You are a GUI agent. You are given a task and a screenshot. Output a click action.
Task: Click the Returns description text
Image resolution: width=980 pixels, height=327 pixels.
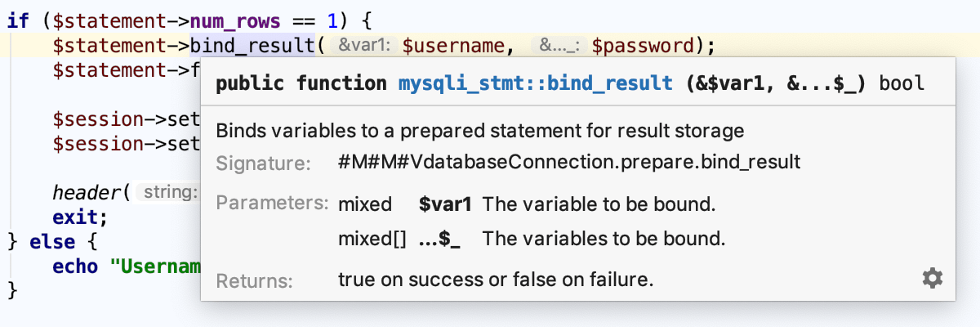(496, 280)
